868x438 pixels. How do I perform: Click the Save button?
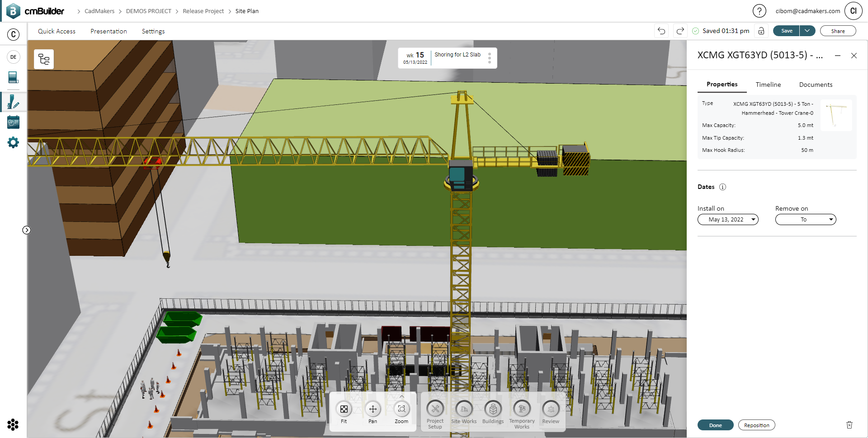coord(787,31)
